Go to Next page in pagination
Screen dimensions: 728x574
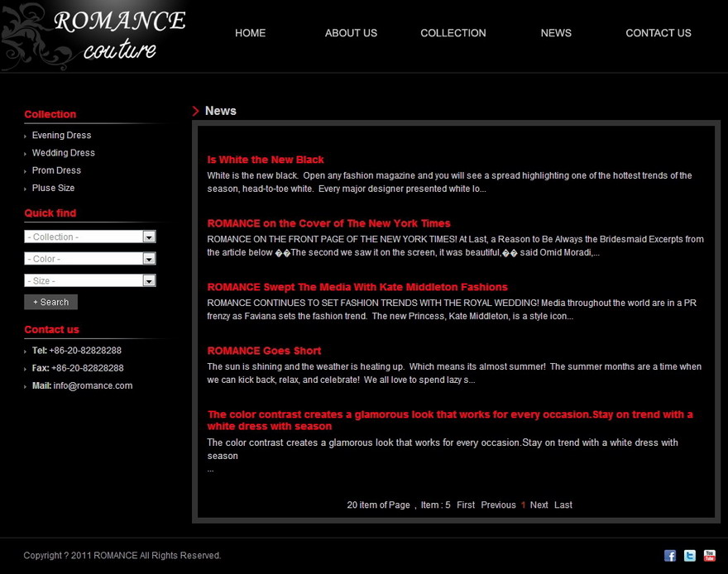tap(539, 505)
